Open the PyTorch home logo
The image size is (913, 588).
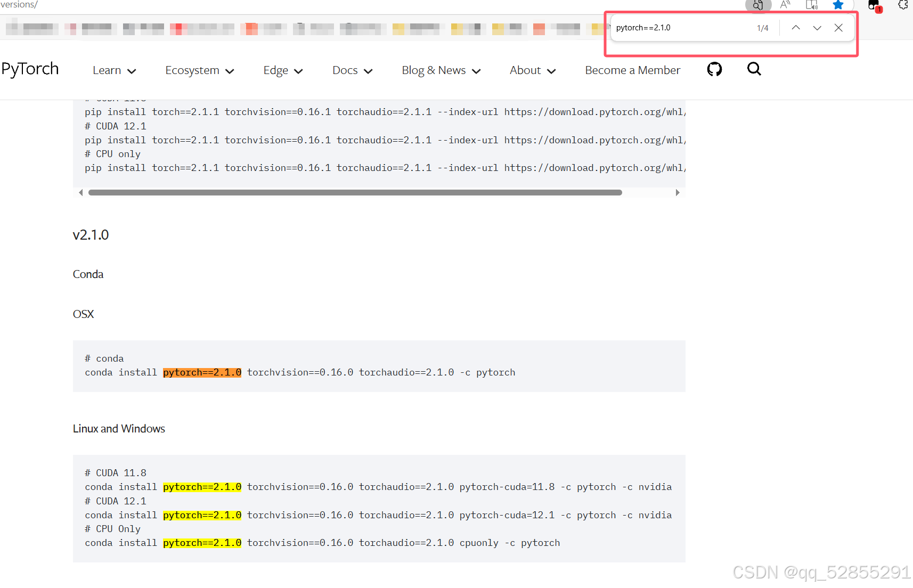tap(30, 69)
